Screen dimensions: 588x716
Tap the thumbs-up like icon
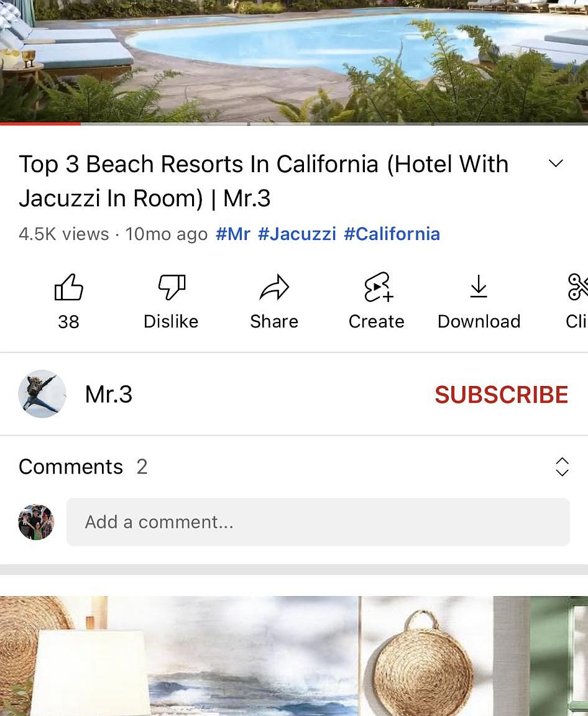pyautogui.click(x=68, y=287)
